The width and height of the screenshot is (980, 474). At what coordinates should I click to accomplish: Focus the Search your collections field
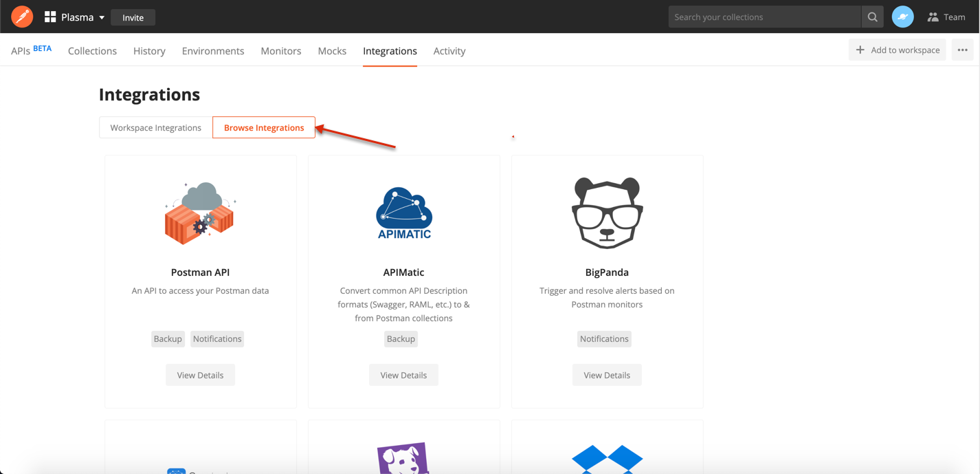[x=765, y=17]
